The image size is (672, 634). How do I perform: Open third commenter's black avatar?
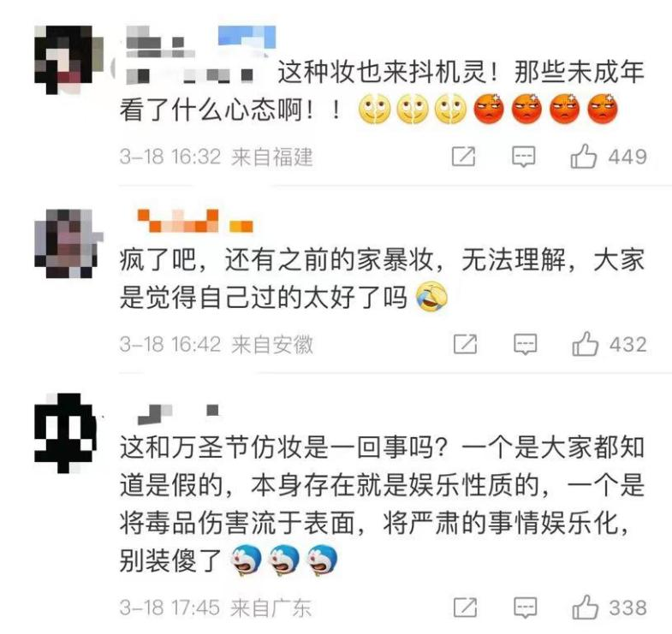point(66,433)
